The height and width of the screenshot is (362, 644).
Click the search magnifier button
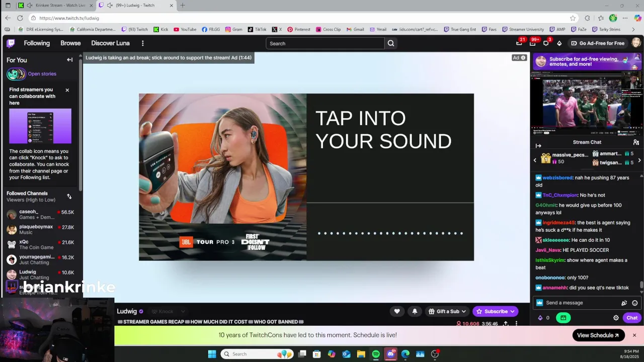(x=391, y=43)
